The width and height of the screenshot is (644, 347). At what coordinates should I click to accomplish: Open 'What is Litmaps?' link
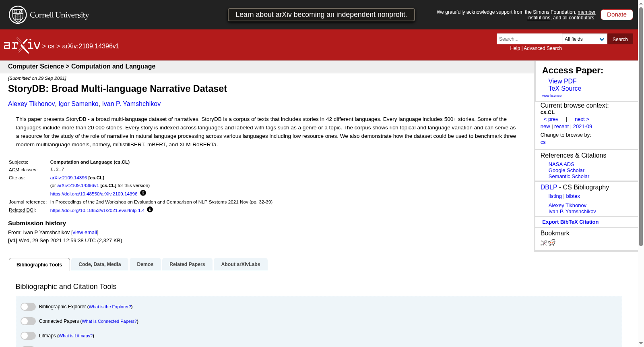(76, 336)
